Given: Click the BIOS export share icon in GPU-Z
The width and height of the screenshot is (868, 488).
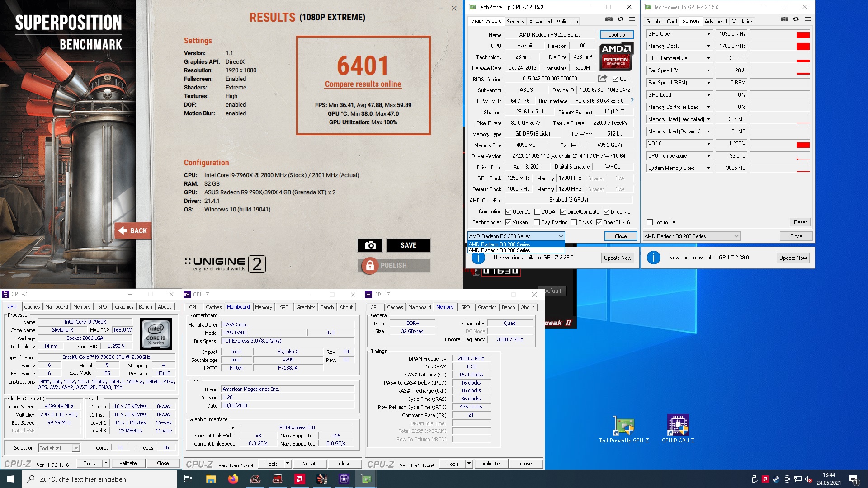Looking at the screenshot, I should tap(602, 79).
